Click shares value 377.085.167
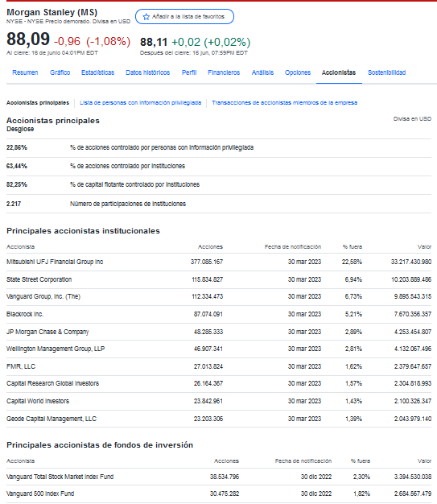 [x=207, y=262]
